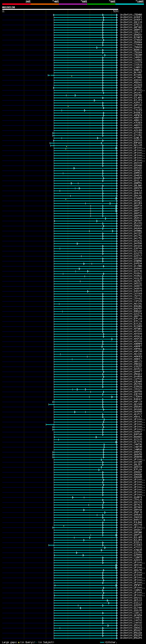Viewport: 146px width, 644px height.
Task: Select hit label UniRef100_A7E4E9
Action: (x=131, y=123)
